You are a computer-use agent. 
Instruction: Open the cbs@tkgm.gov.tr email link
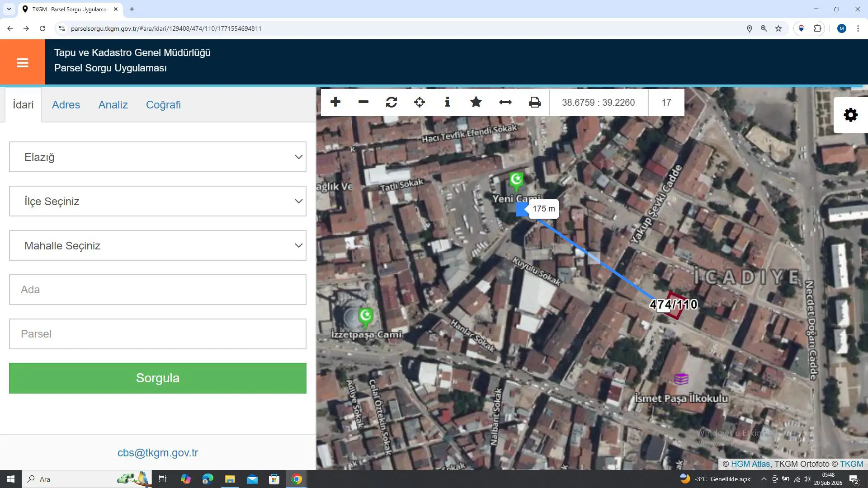tap(158, 452)
